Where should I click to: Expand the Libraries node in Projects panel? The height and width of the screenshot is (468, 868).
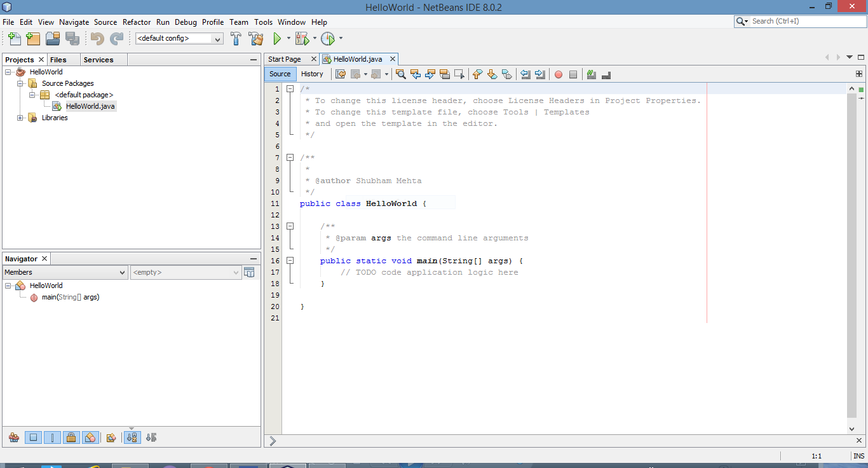[20, 118]
